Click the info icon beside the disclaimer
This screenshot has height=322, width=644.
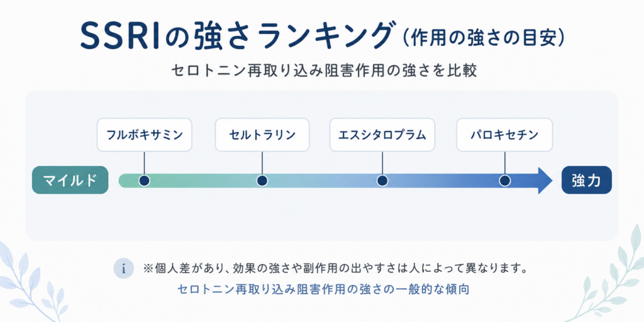(124, 269)
